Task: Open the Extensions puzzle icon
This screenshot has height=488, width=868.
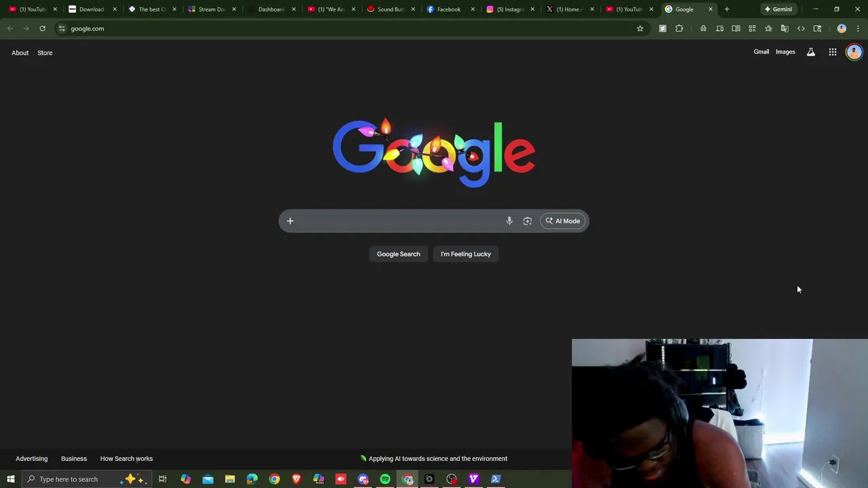Action: tap(679, 28)
